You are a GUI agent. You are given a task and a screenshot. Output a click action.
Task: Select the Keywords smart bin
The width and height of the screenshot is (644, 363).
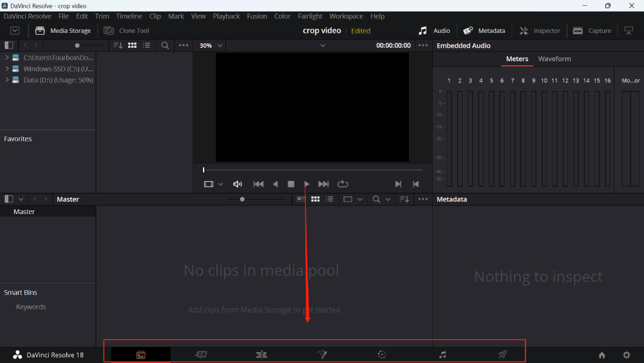[x=31, y=307]
